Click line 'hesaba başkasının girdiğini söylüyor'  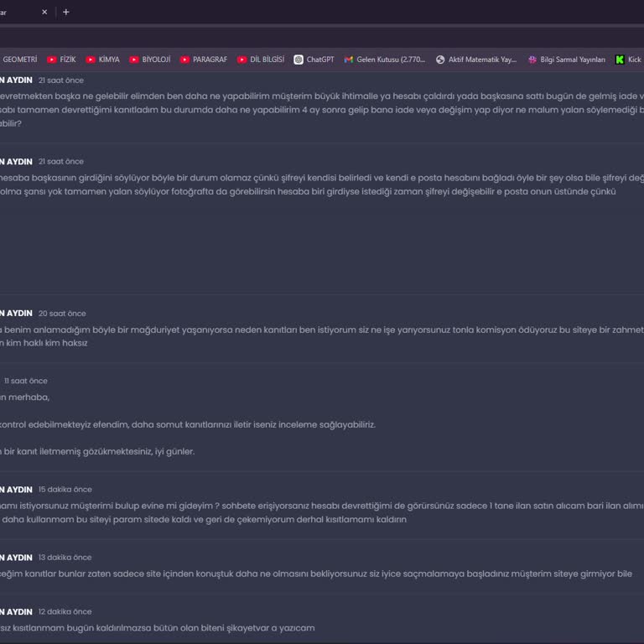point(322,178)
